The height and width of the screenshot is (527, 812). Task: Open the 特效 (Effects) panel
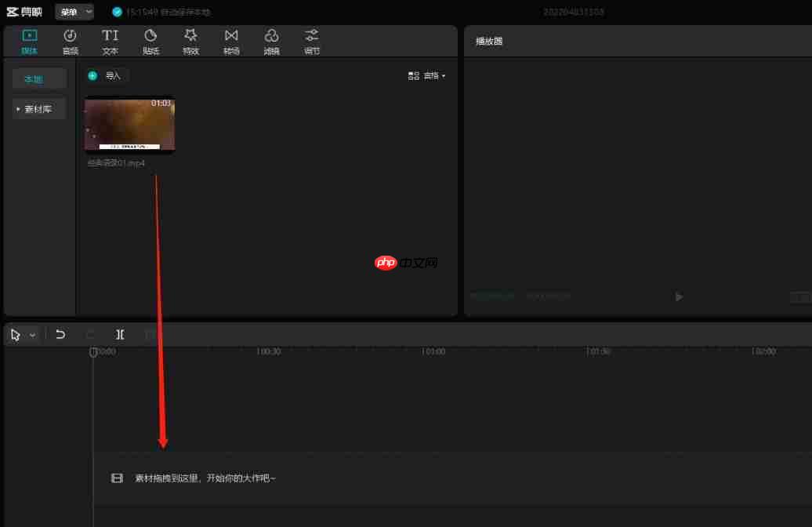coord(190,41)
